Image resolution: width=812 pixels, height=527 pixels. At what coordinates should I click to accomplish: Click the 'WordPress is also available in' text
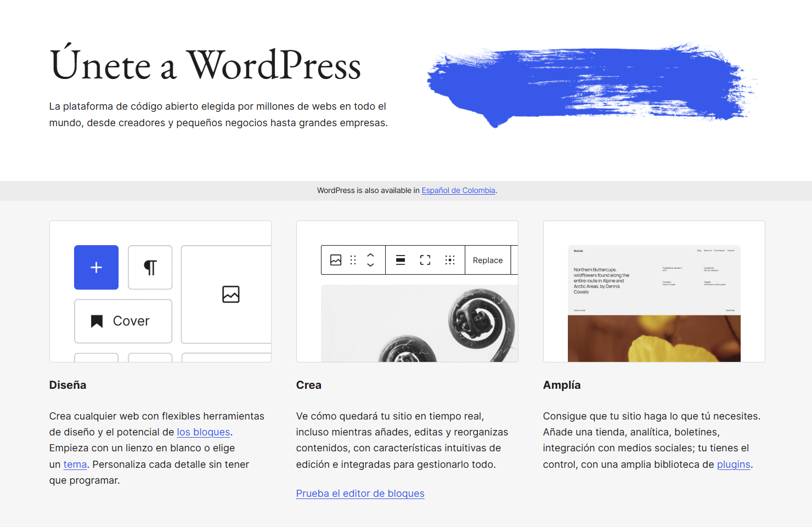pyautogui.click(x=368, y=190)
